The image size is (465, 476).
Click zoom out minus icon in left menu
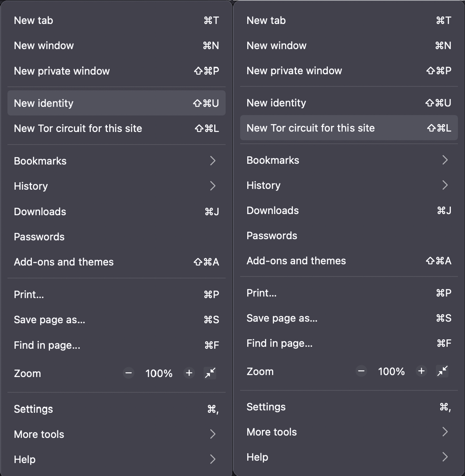[129, 373]
